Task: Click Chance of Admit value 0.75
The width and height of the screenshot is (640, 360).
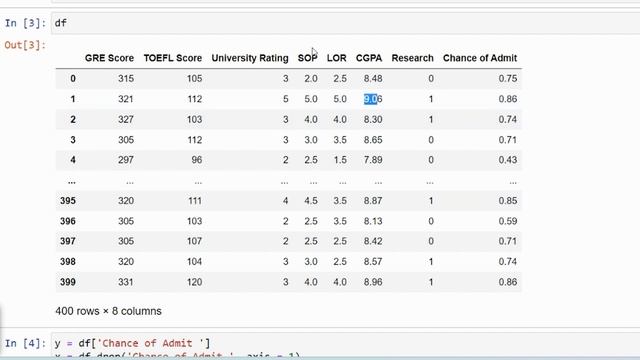Action: click(x=508, y=78)
